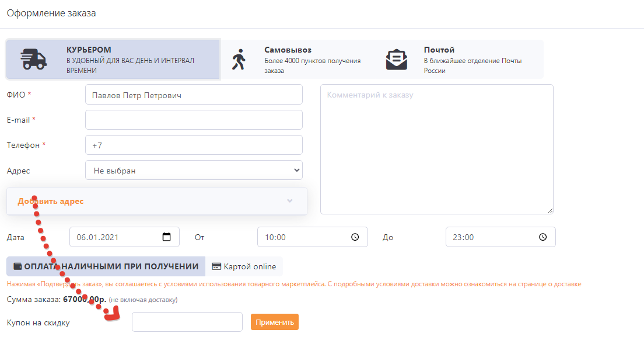Focus the E-mail input field

(194, 120)
